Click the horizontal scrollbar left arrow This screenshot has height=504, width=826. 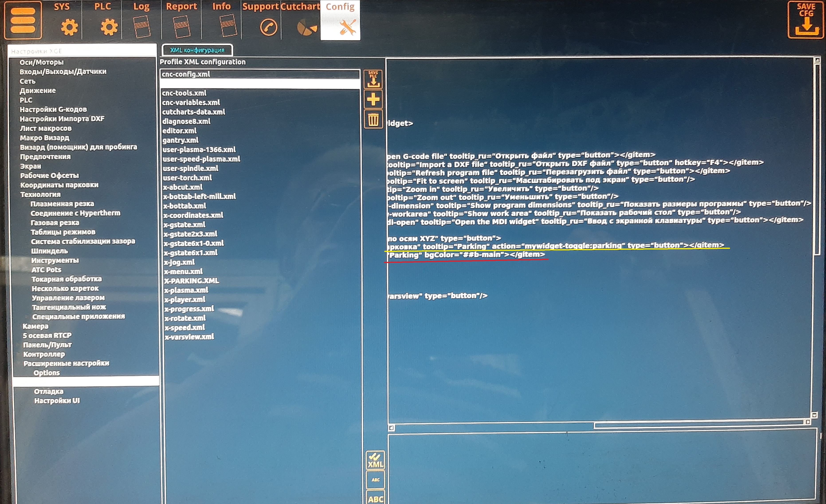391,428
